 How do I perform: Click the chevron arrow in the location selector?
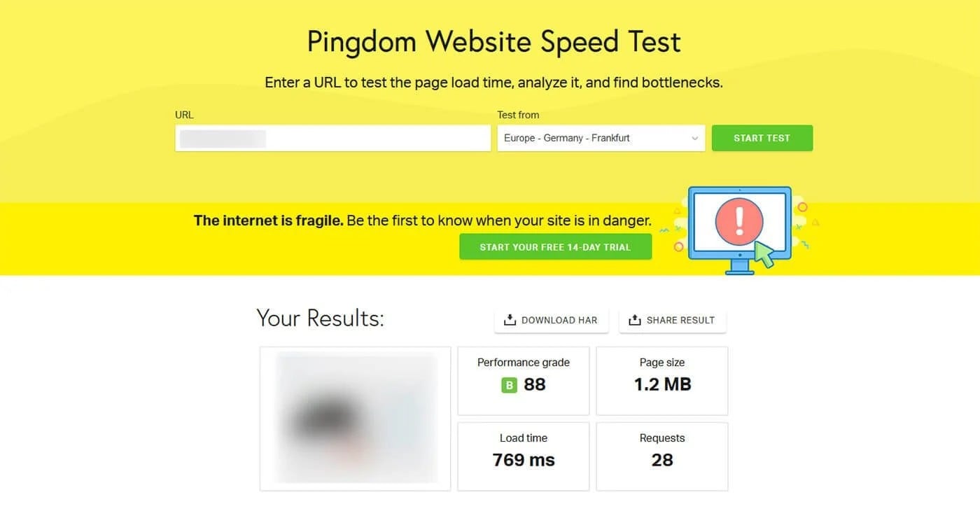tap(694, 139)
